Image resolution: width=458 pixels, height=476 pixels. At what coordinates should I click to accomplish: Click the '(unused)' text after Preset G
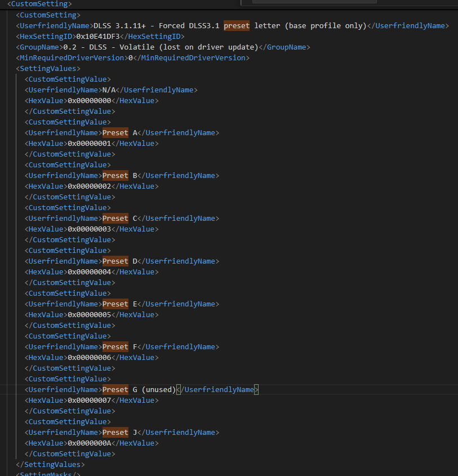pyautogui.click(x=159, y=389)
